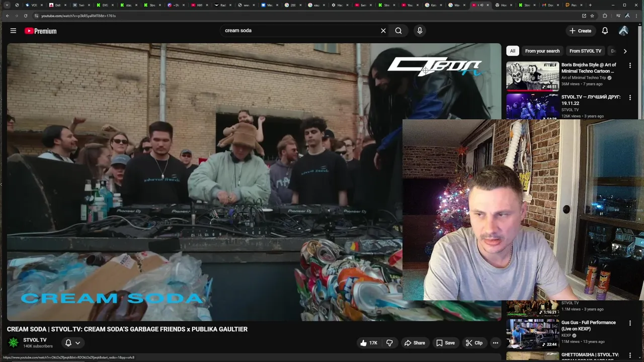Go back in browser history
This screenshot has height=362, width=644.
(7, 16)
